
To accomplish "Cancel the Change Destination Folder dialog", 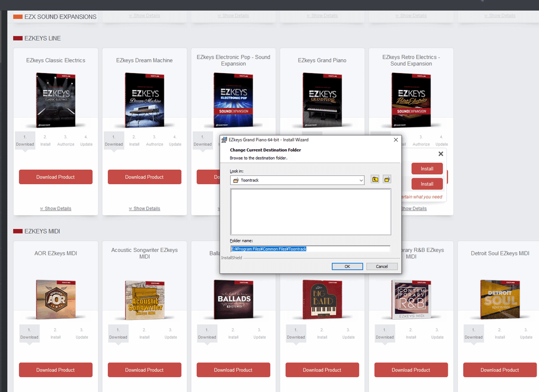I will coord(382,266).
